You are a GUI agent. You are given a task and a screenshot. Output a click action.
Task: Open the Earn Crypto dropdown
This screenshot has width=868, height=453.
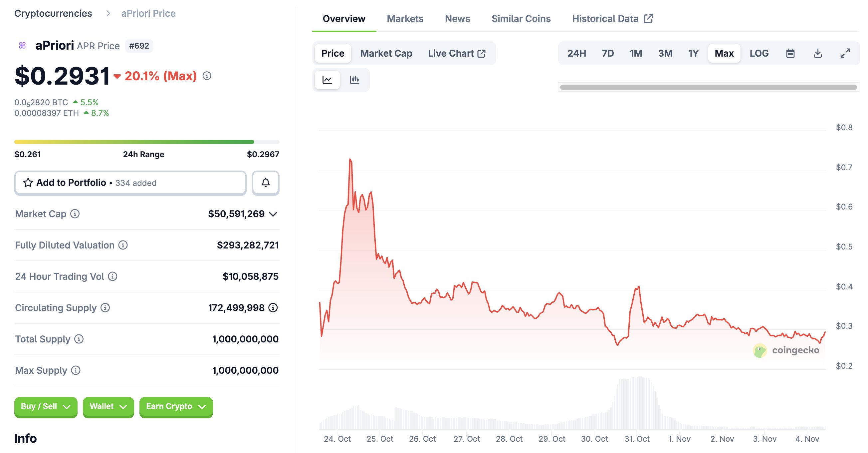[x=176, y=406]
